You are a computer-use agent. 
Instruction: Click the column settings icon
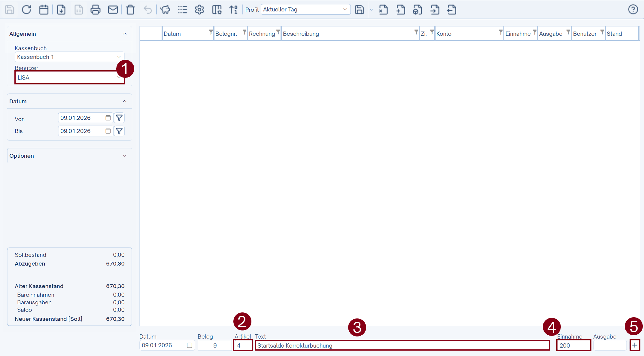tap(217, 10)
